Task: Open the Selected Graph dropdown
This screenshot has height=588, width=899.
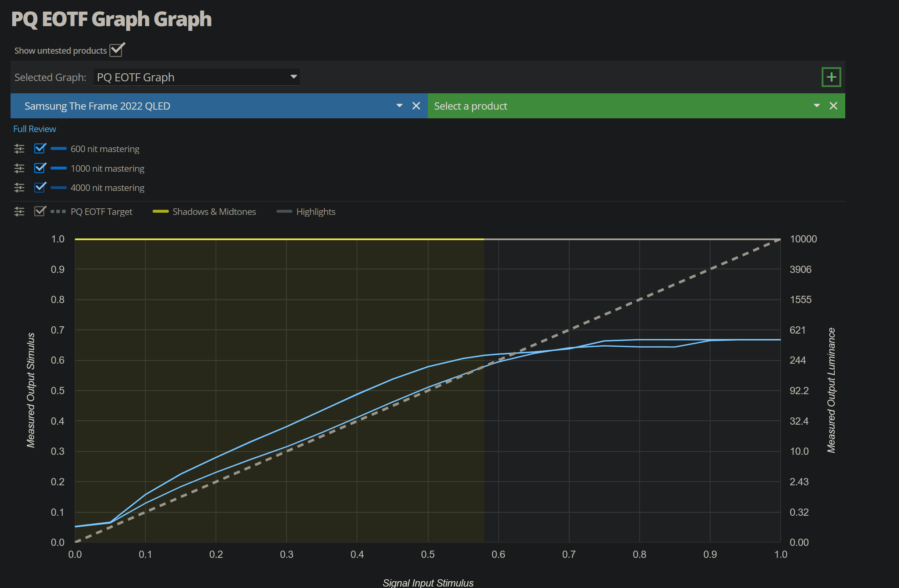Action: pyautogui.click(x=197, y=77)
